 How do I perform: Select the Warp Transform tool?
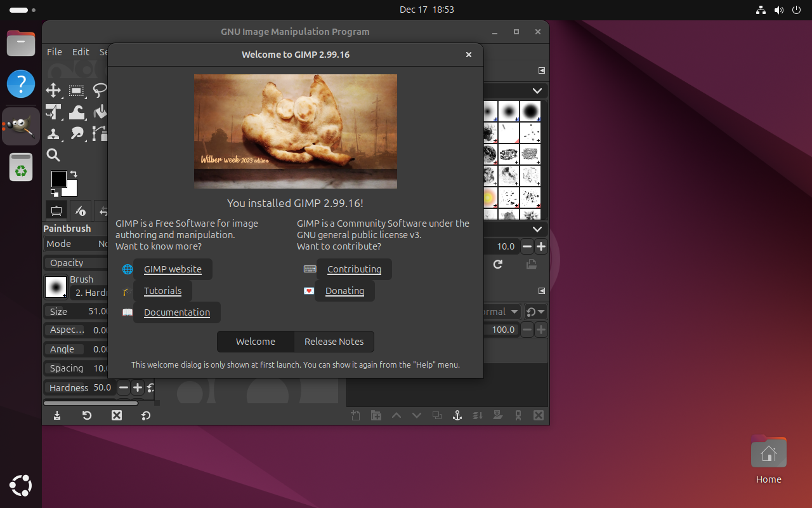click(x=76, y=112)
